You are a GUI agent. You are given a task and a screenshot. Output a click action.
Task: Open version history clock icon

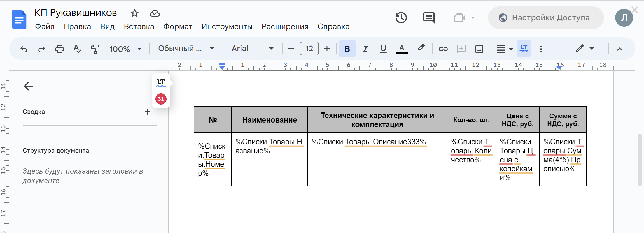[401, 18]
